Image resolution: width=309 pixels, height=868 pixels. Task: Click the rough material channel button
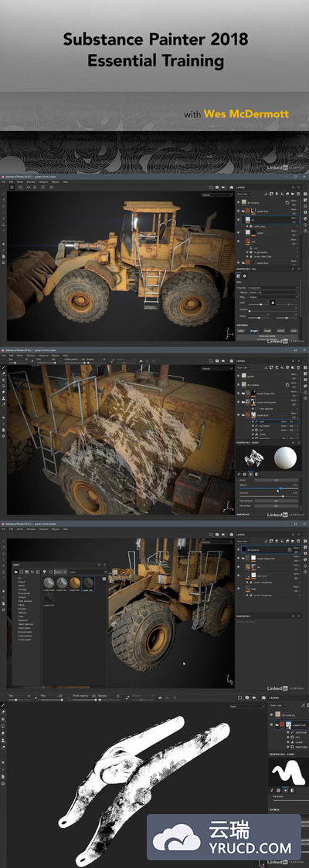(x=267, y=330)
